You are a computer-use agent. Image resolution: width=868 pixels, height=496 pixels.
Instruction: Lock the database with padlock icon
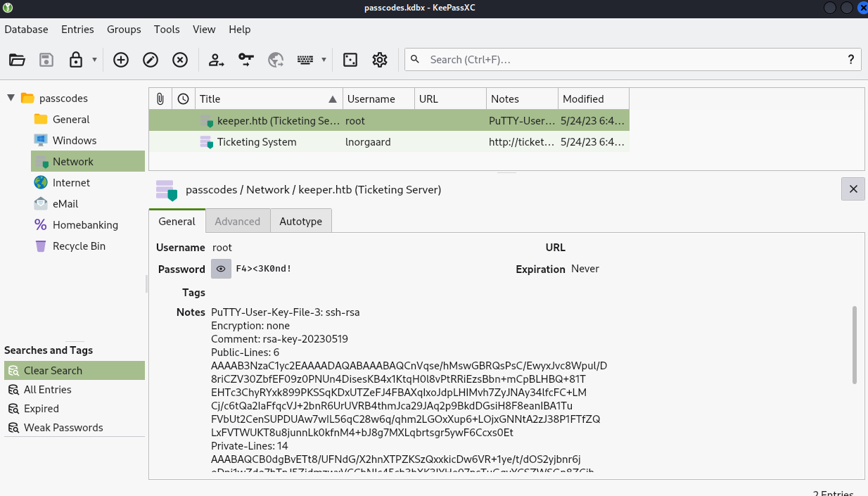[x=76, y=60]
